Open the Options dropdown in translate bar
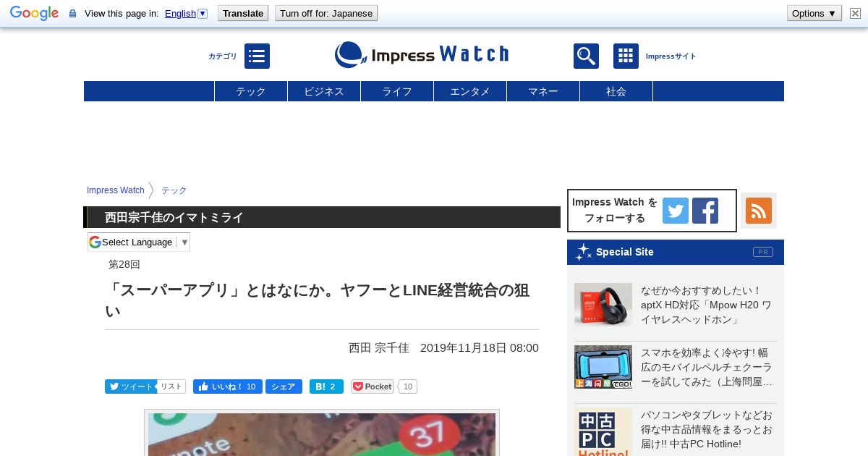The height and width of the screenshot is (456, 868). pyautogui.click(x=814, y=13)
